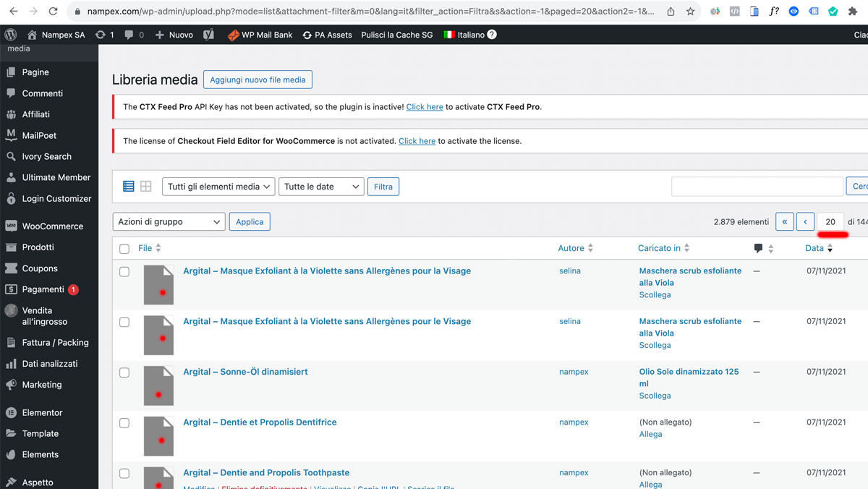
Task: Open Argital – Sonne-Öl dinamisiert file link
Action: (245, 372)
